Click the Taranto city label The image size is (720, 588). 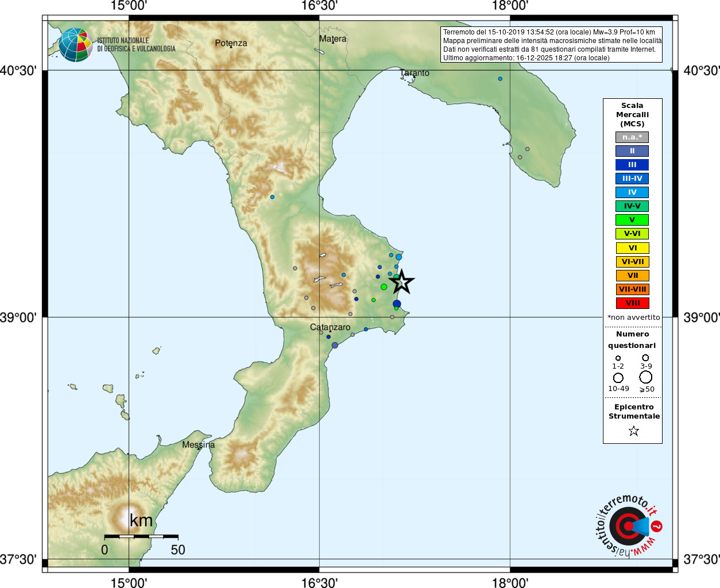coord(415,73)
